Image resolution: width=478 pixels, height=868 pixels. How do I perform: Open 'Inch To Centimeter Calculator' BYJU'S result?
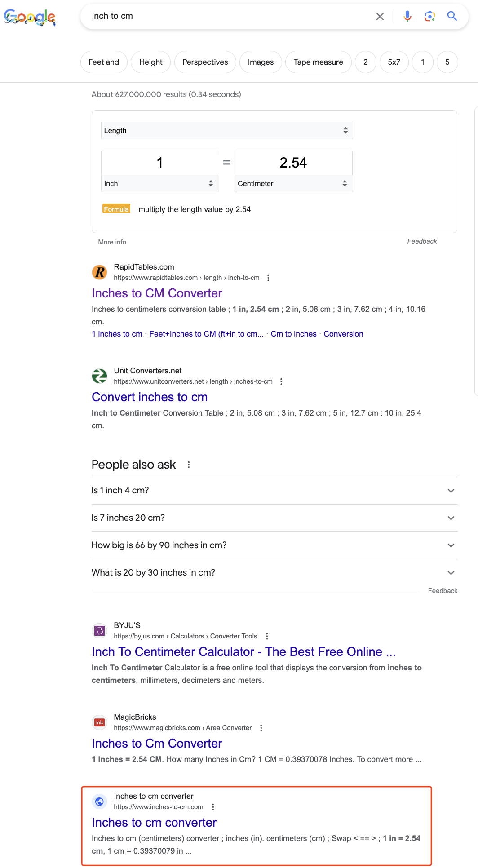coord(243,652)
